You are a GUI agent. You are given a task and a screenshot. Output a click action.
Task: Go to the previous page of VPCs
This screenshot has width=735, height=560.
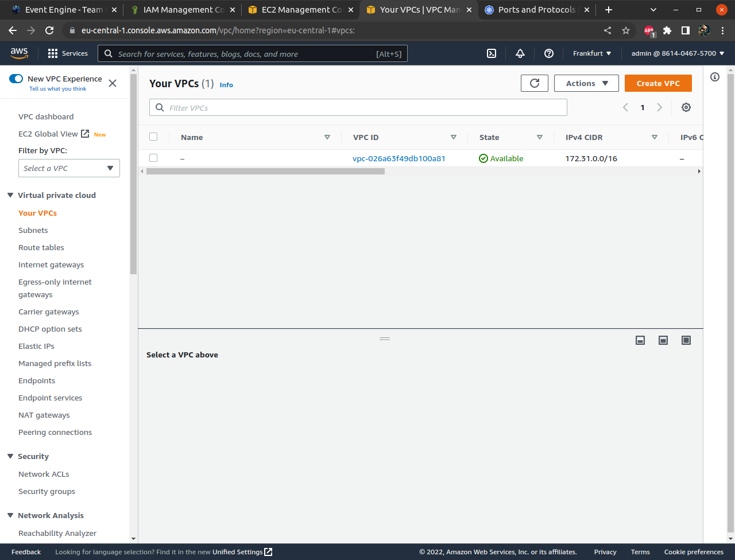click(x=626, y=107)
